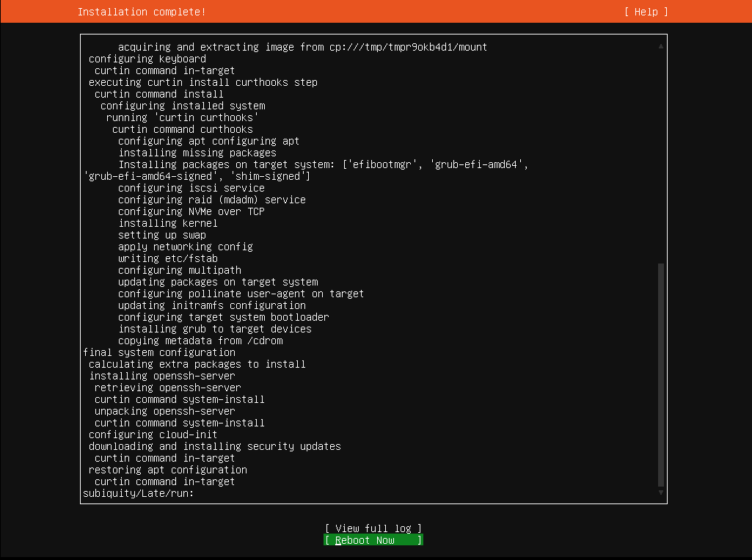Click 'configuring target system bootloader' line

pos(224,318)
